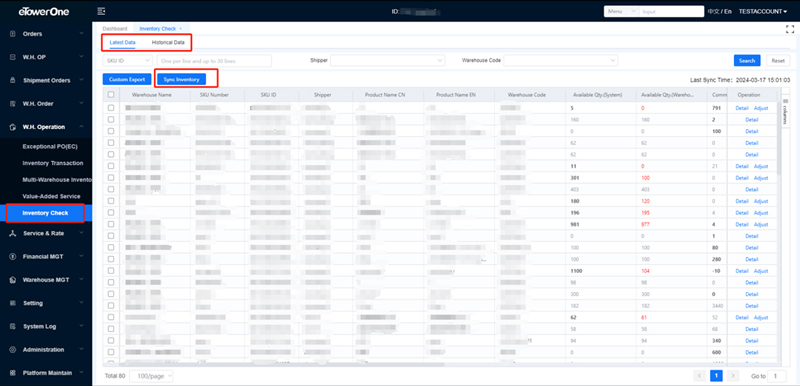This screenshot has height=386, width=800.
Task: Click the Sync Inventory button
Action: pos(181,80)
